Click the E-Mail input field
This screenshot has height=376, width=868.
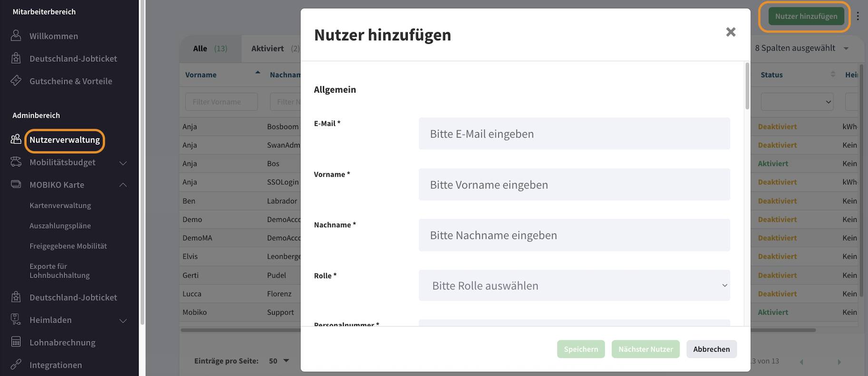click(x=574, y=134)
